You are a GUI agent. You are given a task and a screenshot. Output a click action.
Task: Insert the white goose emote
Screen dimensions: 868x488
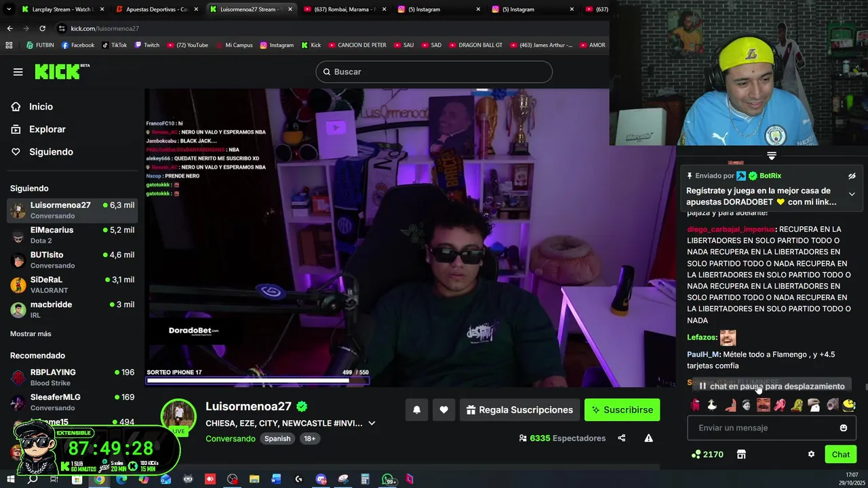tap(712, 406)
